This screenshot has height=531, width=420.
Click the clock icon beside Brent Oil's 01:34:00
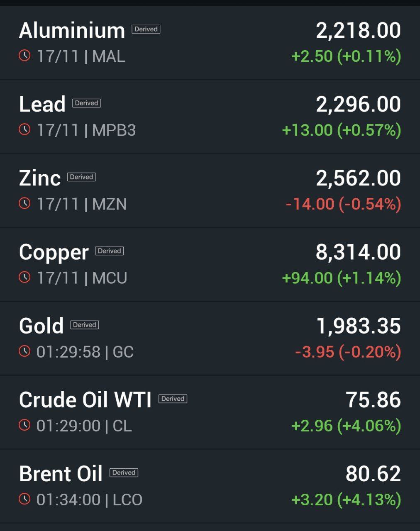[24, 499]
